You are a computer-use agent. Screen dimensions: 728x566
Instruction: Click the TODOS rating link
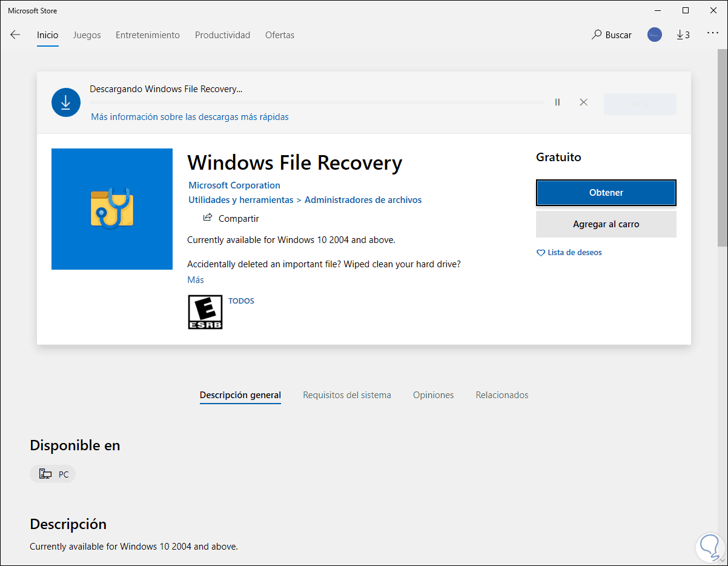[241, 301]
